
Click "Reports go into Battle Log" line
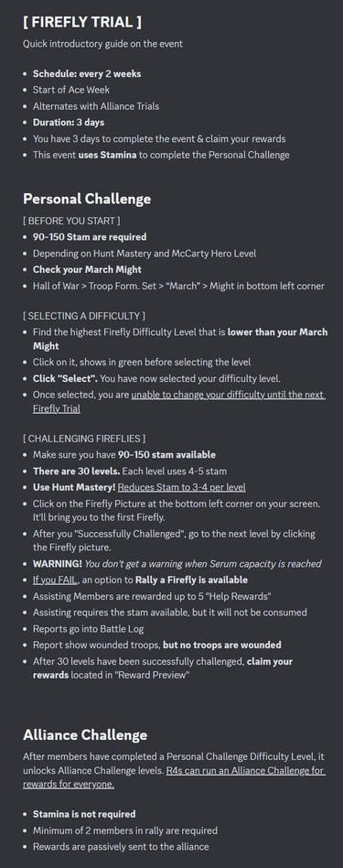(88, 628)
